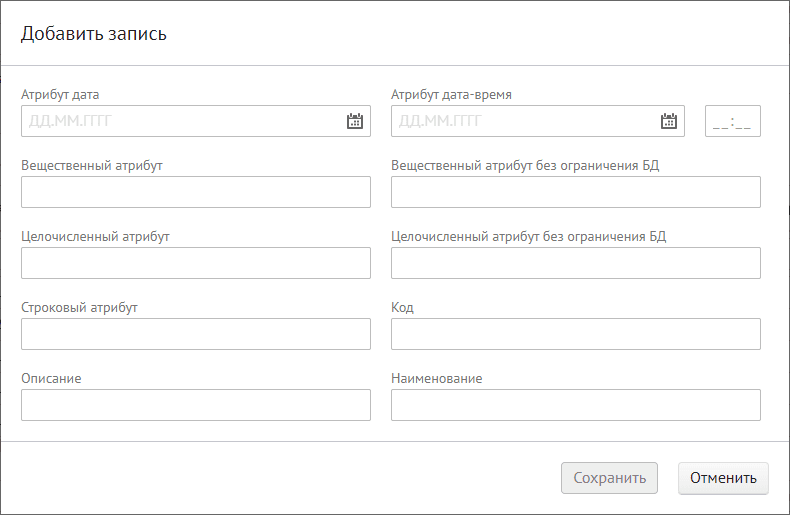Click the Строковый атрибут label text
The width and height of the screenshot is (790, 515).
79,308
